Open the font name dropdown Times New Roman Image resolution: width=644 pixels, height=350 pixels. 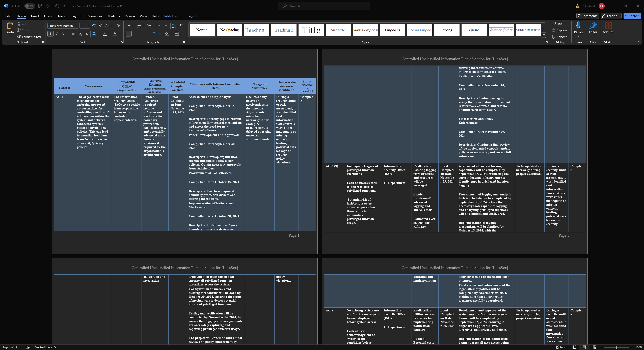pos(77,26)
